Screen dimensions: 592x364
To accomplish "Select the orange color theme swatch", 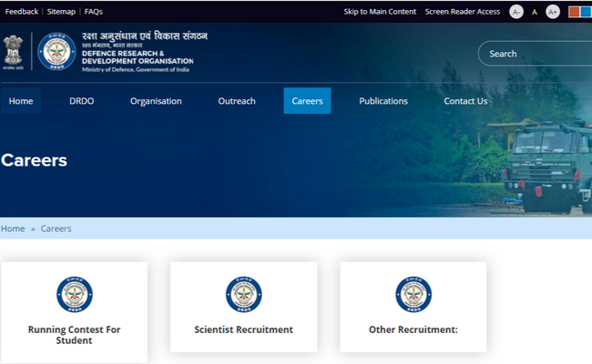I will click(574, 12).
